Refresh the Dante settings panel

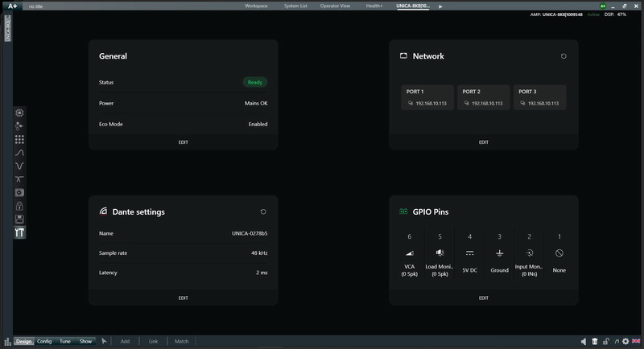pyautogui.click(x=263, y=211)
